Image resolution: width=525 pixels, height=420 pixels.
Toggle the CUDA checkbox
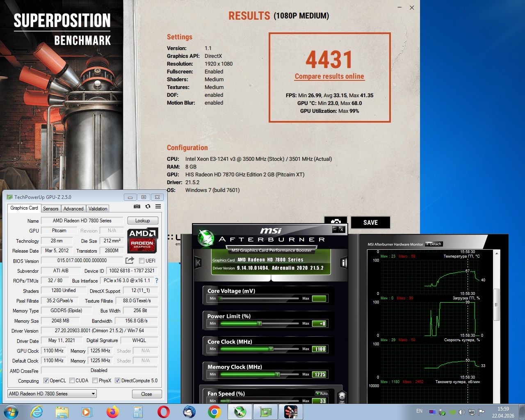click(x=72, y=381)
